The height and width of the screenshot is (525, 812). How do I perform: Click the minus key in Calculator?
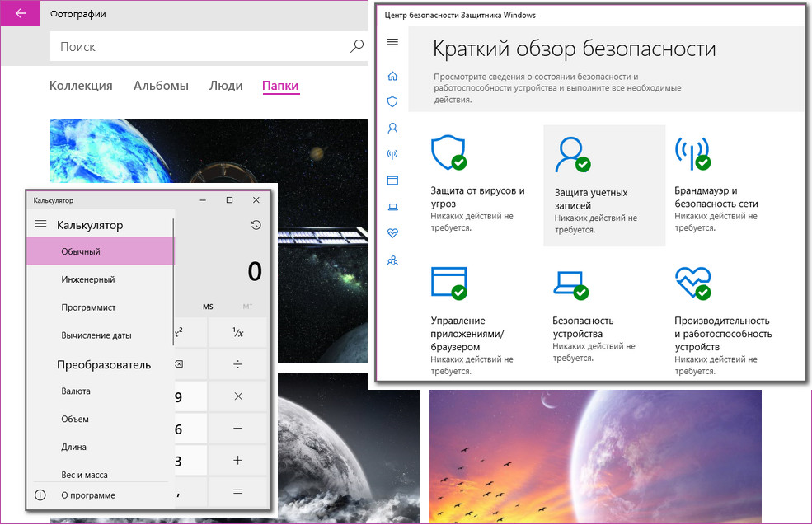click(x=237, y=429)
